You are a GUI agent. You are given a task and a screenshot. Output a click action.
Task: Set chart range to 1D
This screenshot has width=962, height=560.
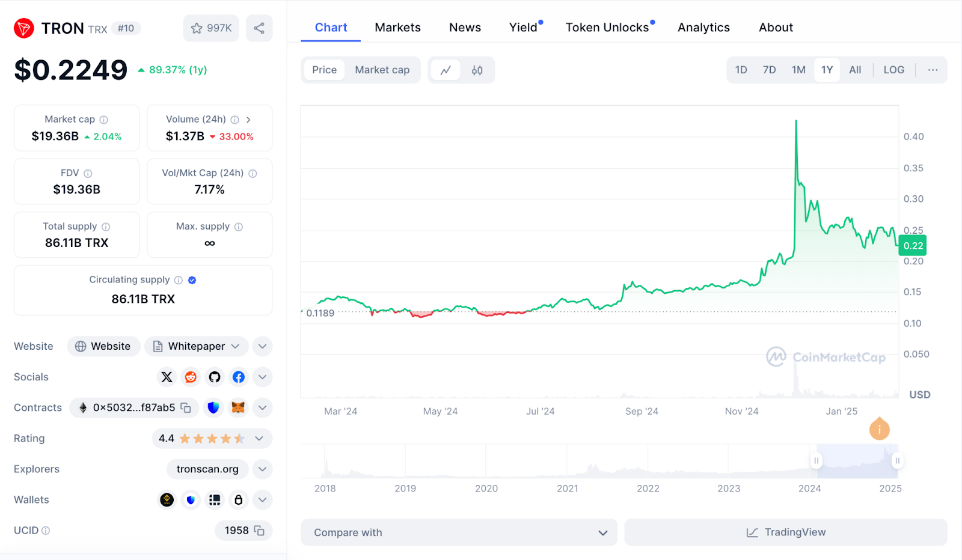pos(741,70)
